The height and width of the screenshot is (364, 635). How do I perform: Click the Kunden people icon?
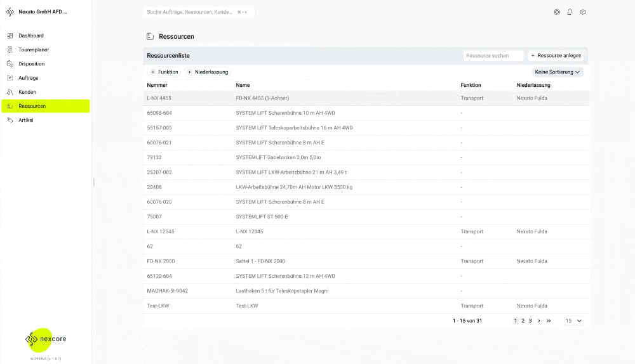coord(10,92)
